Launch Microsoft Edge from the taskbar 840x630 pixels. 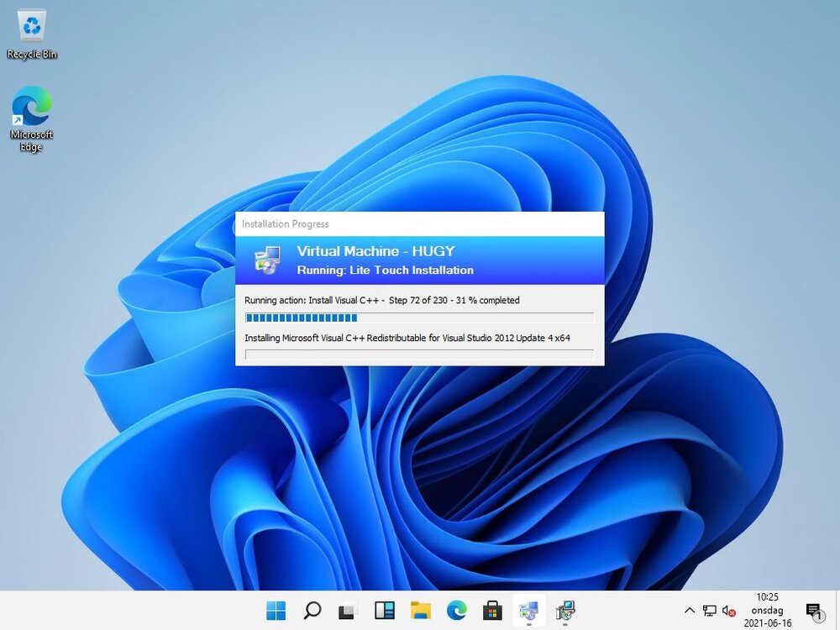456,610
